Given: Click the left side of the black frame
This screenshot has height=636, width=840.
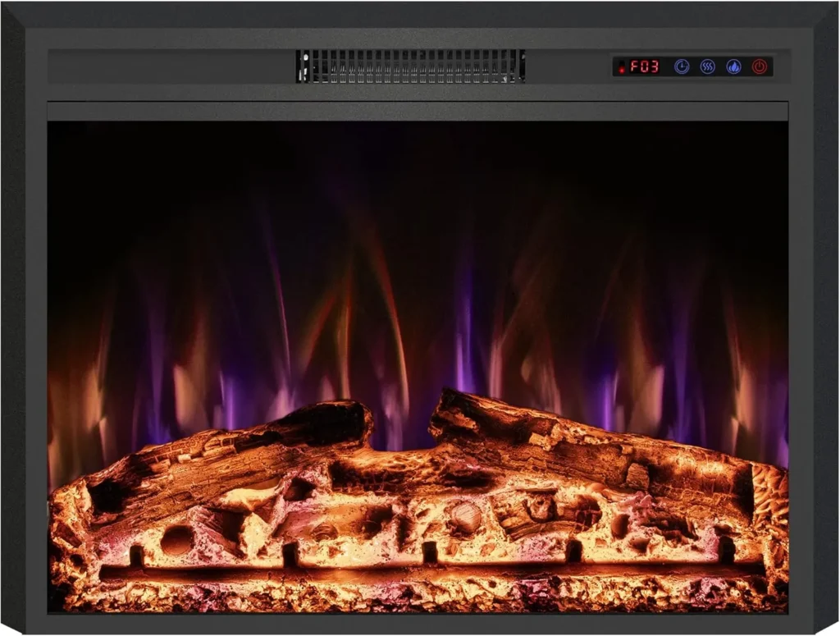Looking at the screenshot, I should (x=23, y=328).
